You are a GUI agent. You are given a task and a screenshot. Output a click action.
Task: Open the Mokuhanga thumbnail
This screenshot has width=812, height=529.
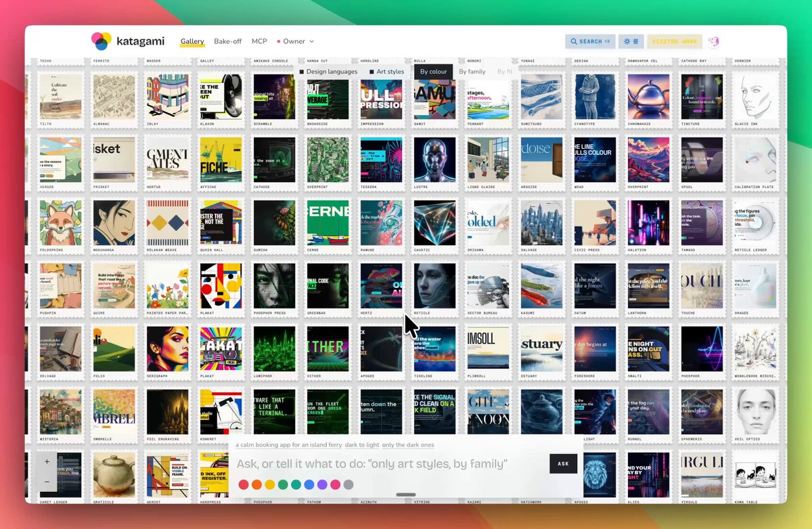[x=114, y=223]
